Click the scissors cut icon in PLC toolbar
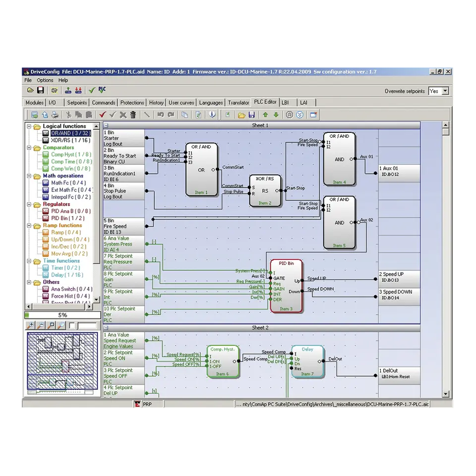Screen dimensions: 476x476 click(x=68, y=115)
